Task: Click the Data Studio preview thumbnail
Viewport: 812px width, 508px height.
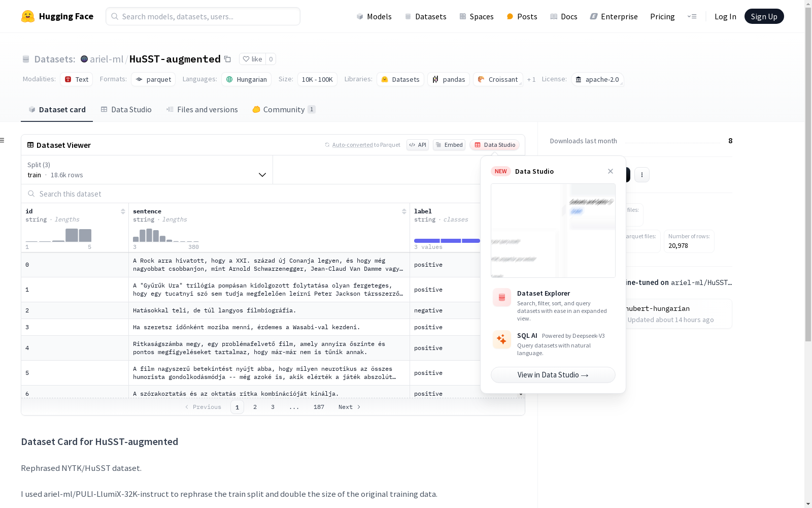Action: 553,231
